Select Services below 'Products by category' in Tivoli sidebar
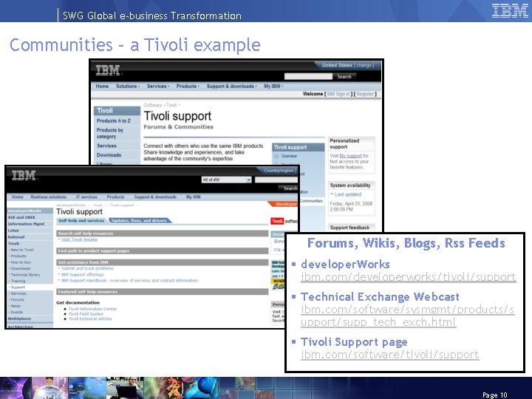Screen dimensions: 532x399 (106, 146)
